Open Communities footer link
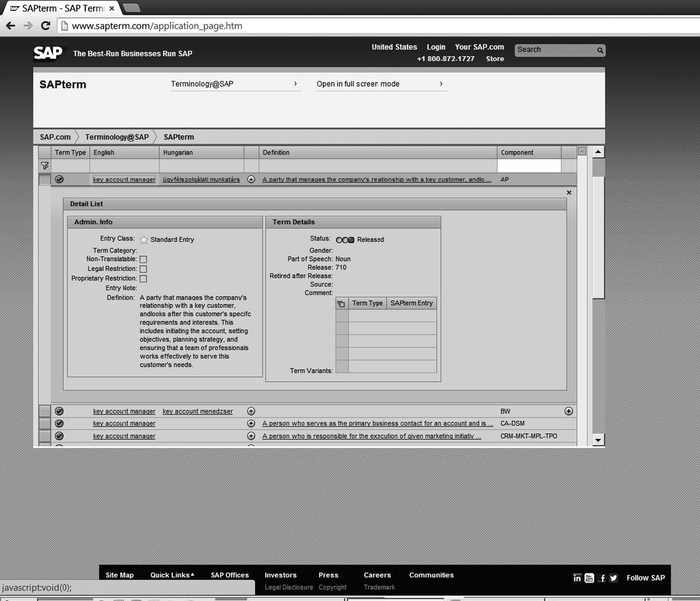This screenshot has height=601, width=700. pos(431,575)
